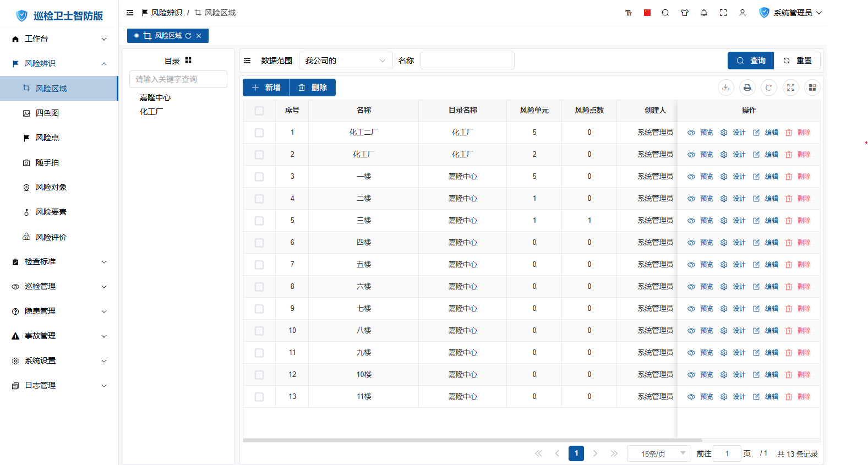This screenshot has height=465, width=868.
Task: Navigate to 风险对象 in the sidebar
Action: click(59, 187)
